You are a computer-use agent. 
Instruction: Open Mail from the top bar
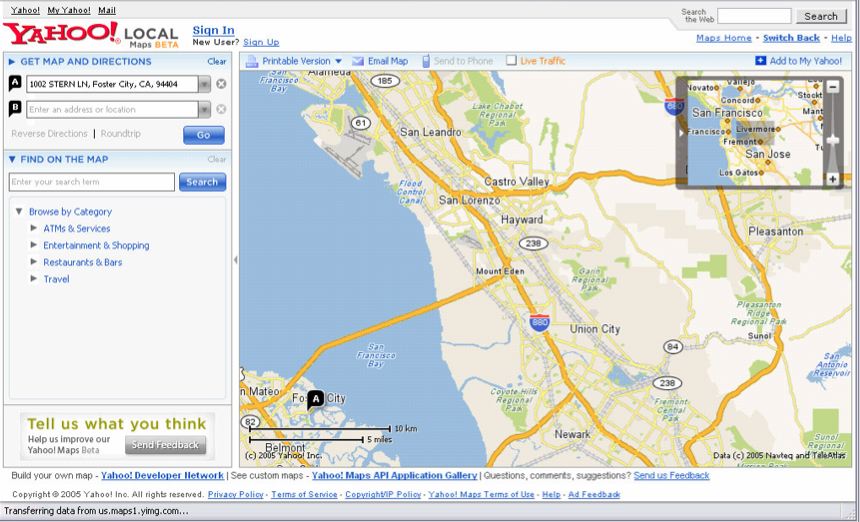tap(107, 10)
